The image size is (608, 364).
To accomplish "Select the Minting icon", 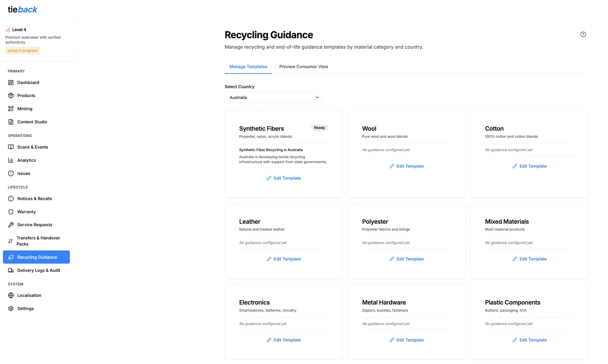I will [x=11, y=108].
